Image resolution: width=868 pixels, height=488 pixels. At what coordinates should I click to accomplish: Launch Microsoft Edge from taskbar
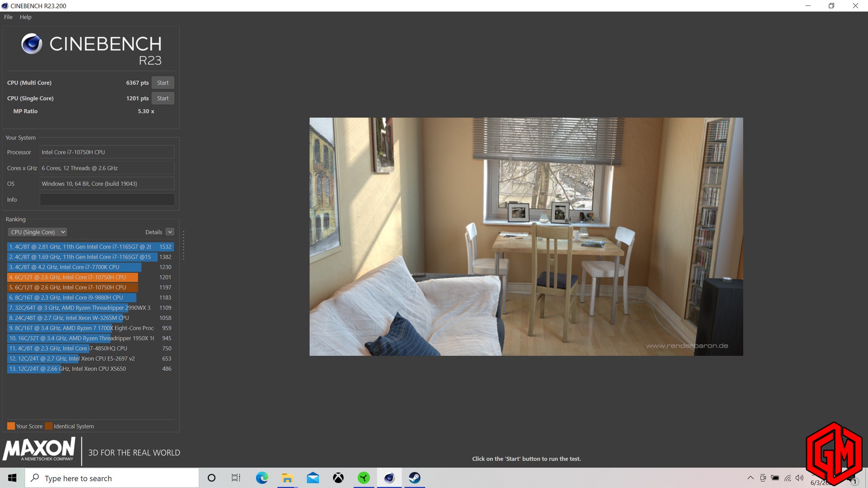click(262, 478)
